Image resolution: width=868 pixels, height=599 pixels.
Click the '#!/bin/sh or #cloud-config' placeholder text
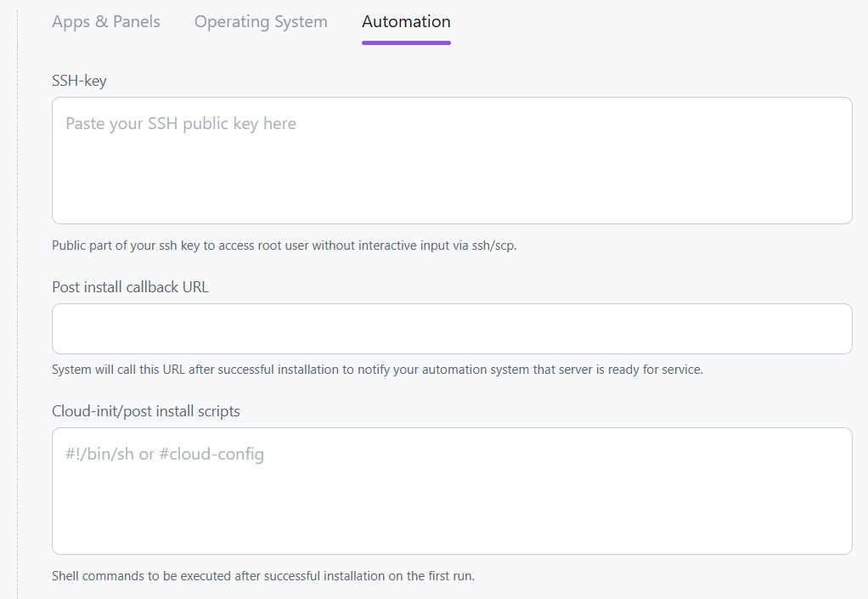click(165, 455)
